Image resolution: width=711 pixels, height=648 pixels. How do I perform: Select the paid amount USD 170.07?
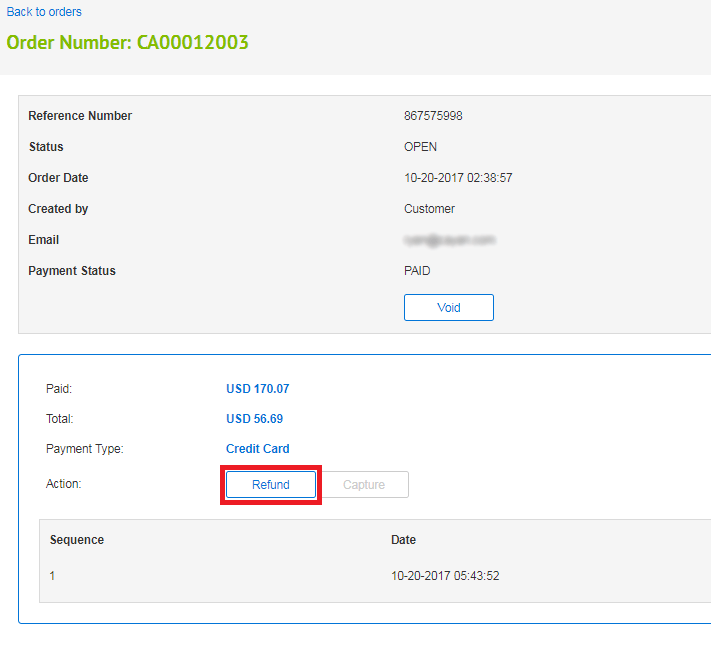pyautogui.click(x=258, y=389)
